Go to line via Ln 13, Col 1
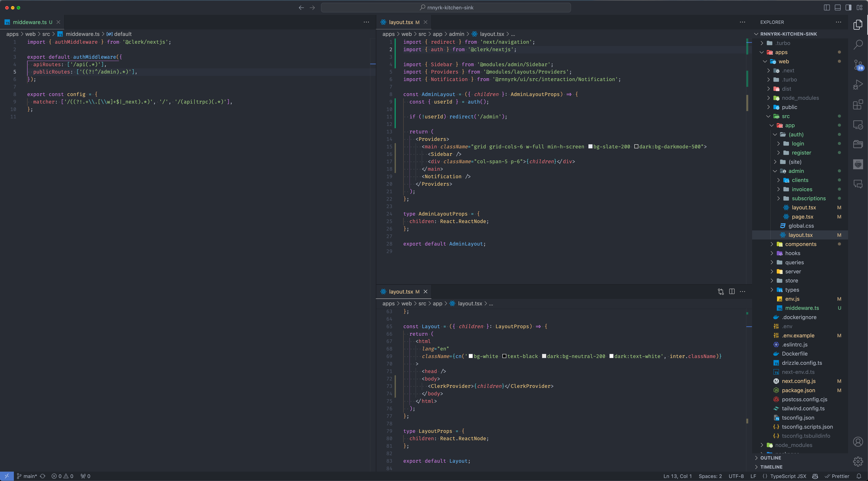This screenshot has height=481, width=868. click(677, 476)
